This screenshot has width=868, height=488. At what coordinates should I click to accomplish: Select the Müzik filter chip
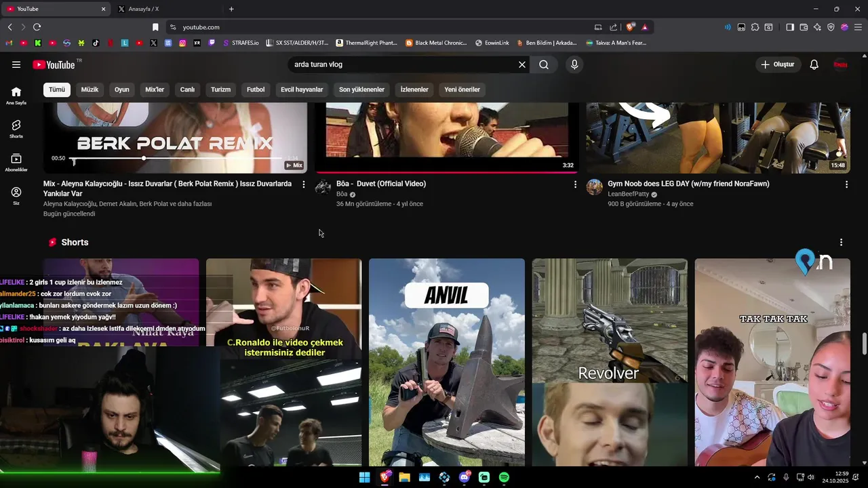click(90, 89)
